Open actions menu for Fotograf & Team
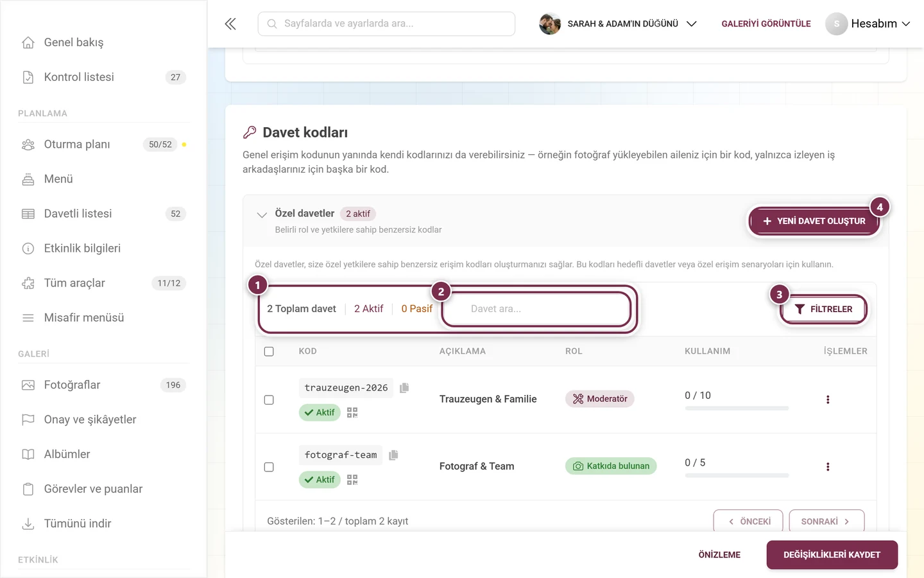This screenshot has width=924, height=578. click(828, 467)
